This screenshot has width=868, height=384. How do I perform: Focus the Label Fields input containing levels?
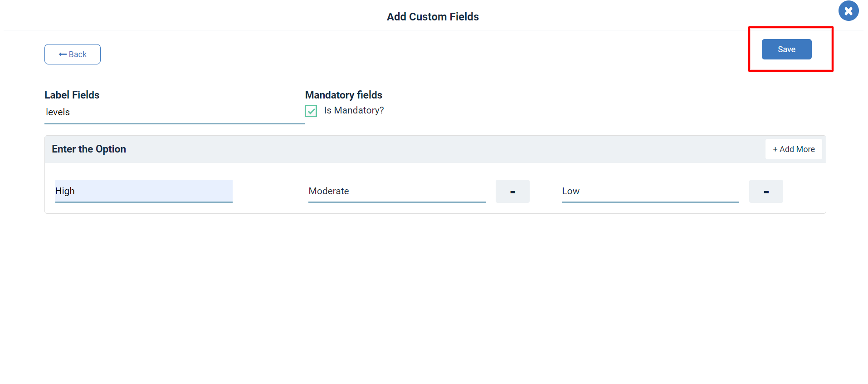175,113
